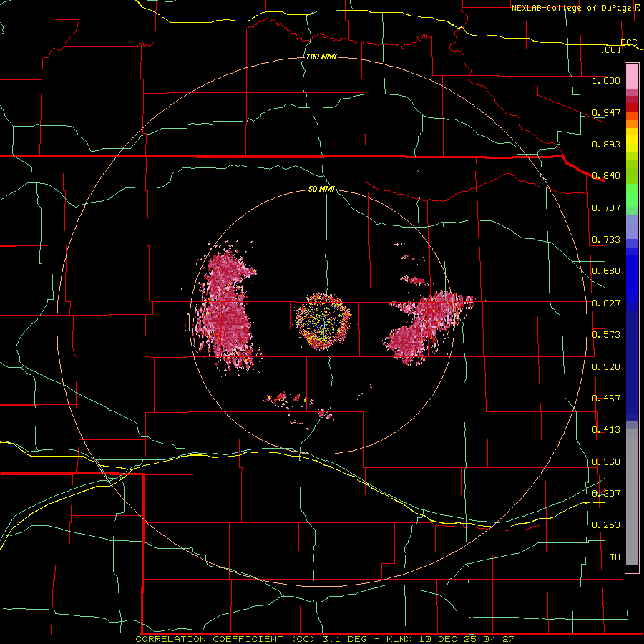Click the 100 NMI range ring label
This screenshot has height=644, width=644.
pyautogui.click(x=321, y=57)
